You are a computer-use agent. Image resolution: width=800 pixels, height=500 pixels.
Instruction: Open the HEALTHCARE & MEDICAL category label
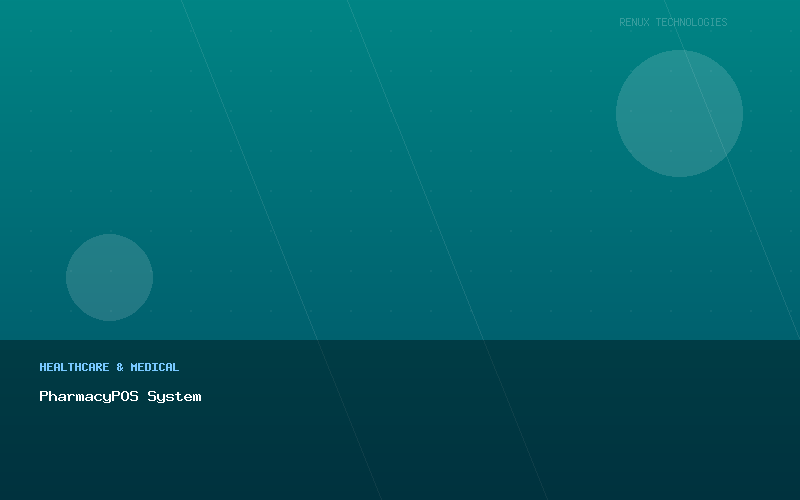click(109, 367)
